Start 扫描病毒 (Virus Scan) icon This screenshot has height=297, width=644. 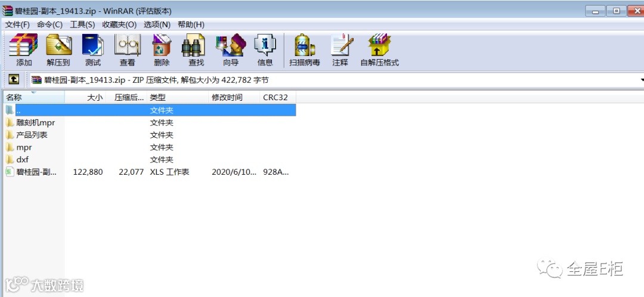pyautogui.click(x=304, y=45)
